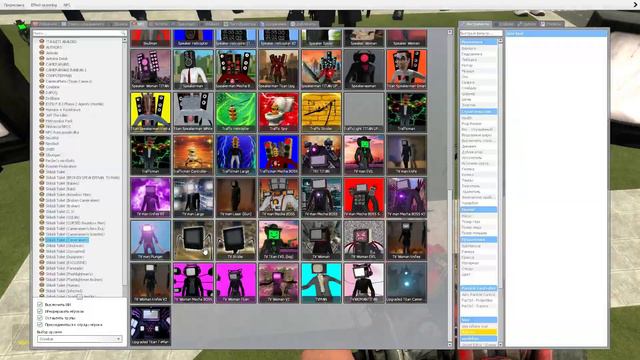This screenshot has width=640, height=360.
Task: Open the 'Jeff The Killer' category
Action: (56, 115)
